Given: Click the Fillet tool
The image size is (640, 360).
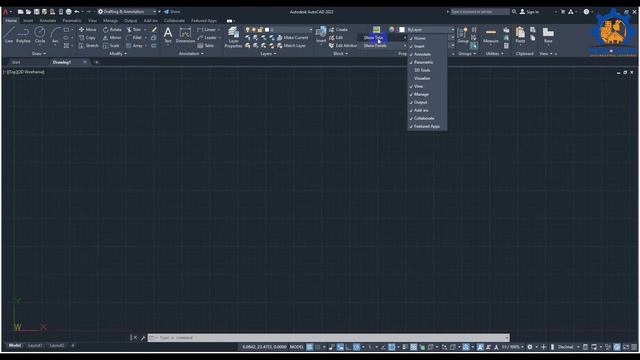Looking at the screenshot, I should pyautogui.click(x=133, y=38).
